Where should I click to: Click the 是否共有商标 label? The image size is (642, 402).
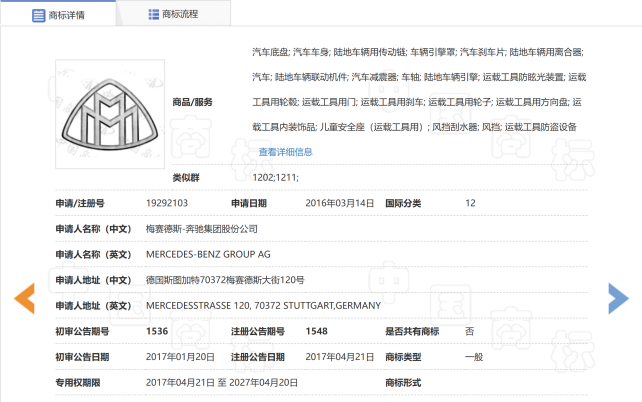[412, 331]
